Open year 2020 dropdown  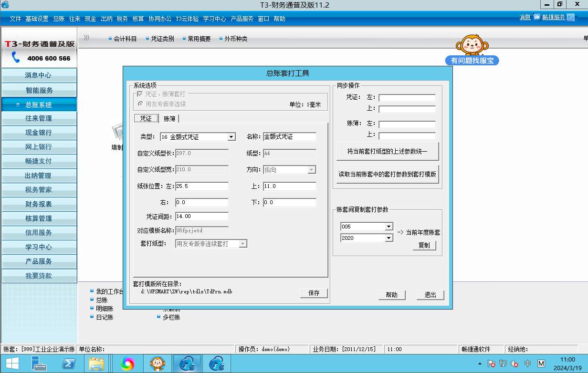pyautogui.click(x=388, y=238)
